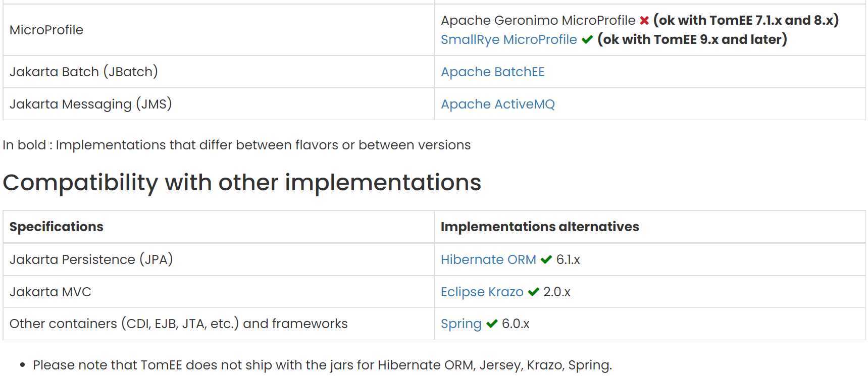868x378 pixels.
Task: Open the Hibernate ORM link
Action: 488,260
